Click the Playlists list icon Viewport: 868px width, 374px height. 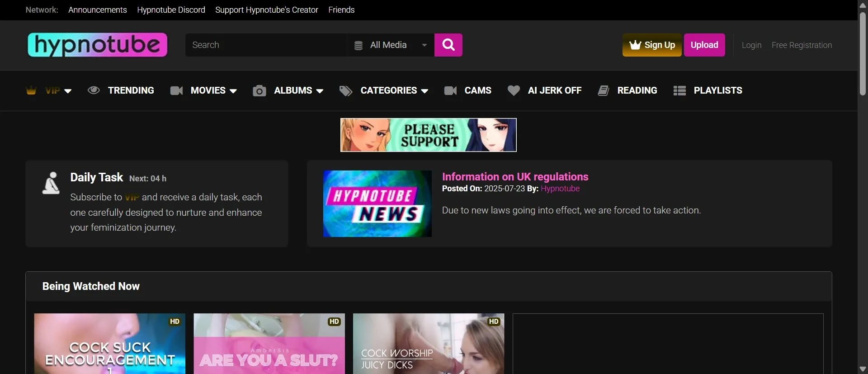click(x=679, y=90)
